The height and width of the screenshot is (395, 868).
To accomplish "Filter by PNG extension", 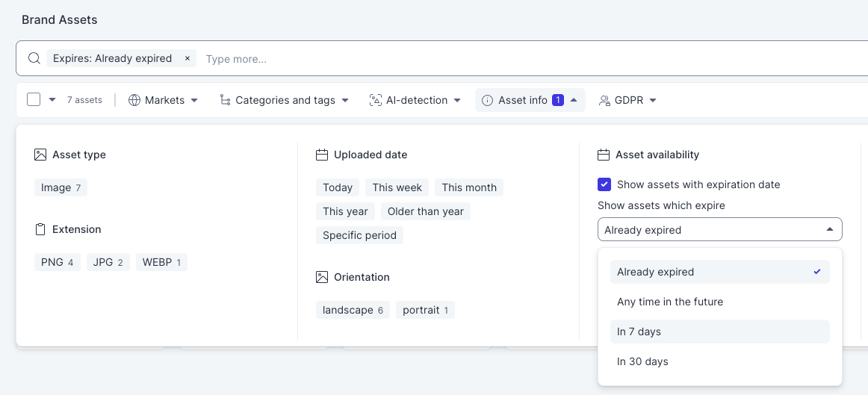I will pos(57,262).
